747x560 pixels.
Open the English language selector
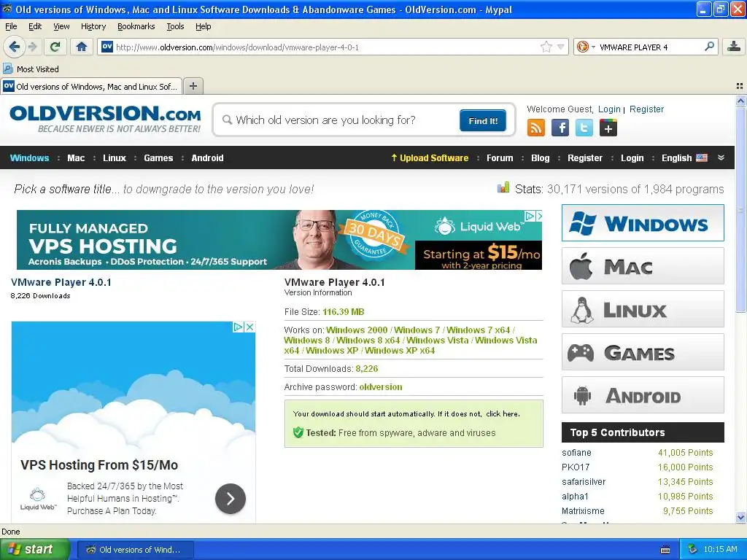click(x=684, y=158)
